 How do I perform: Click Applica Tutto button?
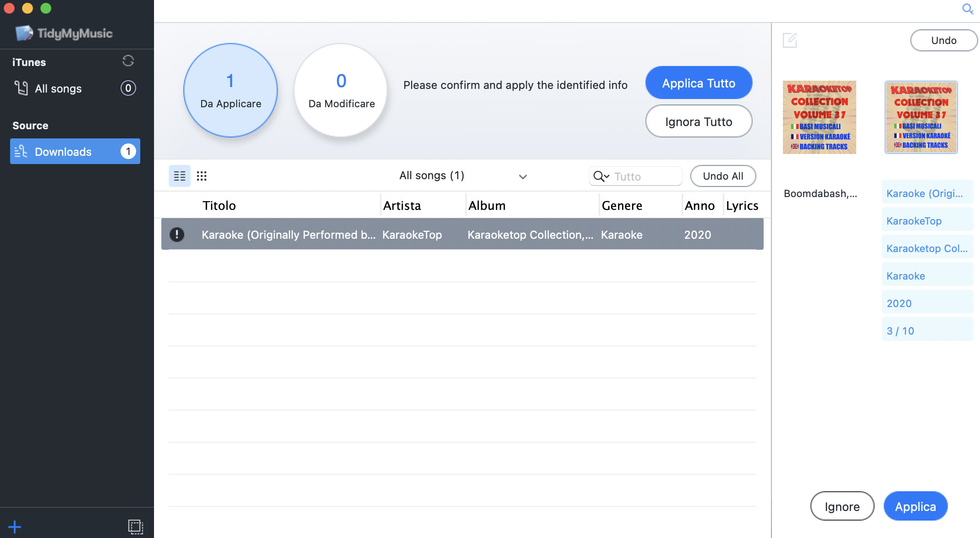[x=699, y=83]
